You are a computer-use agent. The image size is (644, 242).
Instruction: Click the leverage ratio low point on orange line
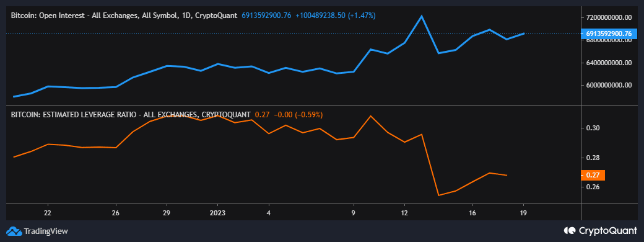[x=438, y=195]
